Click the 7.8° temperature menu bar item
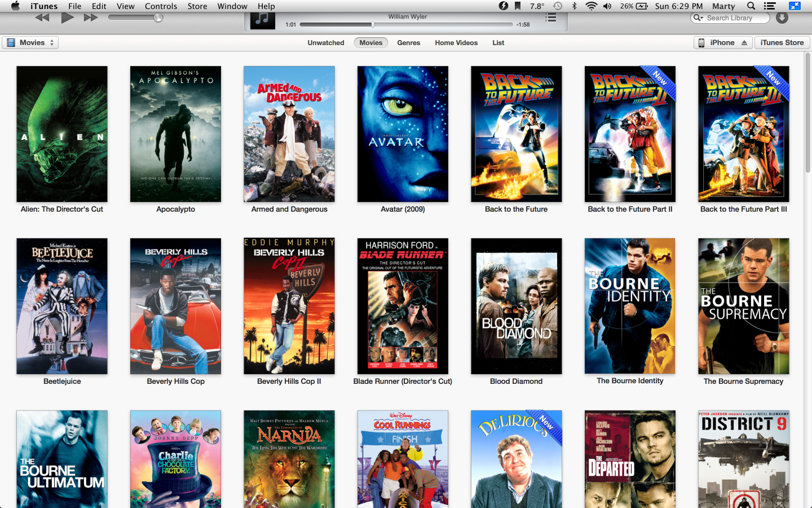Screen dimensions: 812x508 [x=537, y=6]
